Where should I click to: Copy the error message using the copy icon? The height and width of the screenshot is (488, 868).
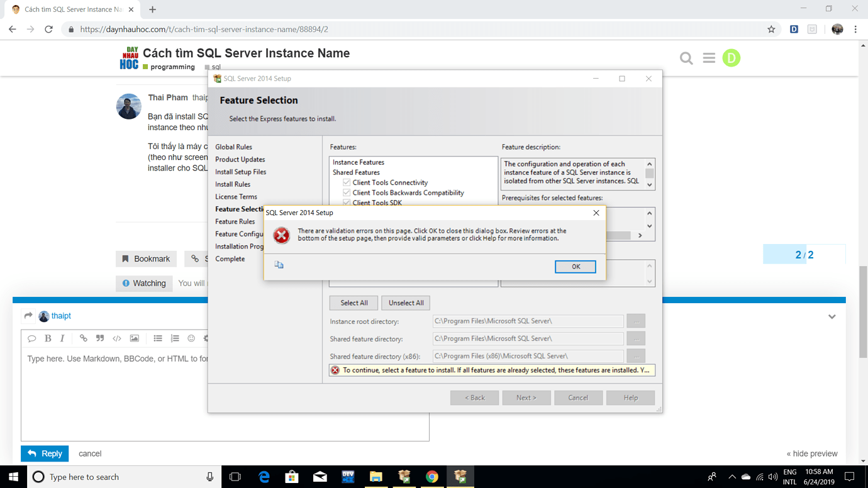pyautogui.click(x=279, y=264)
